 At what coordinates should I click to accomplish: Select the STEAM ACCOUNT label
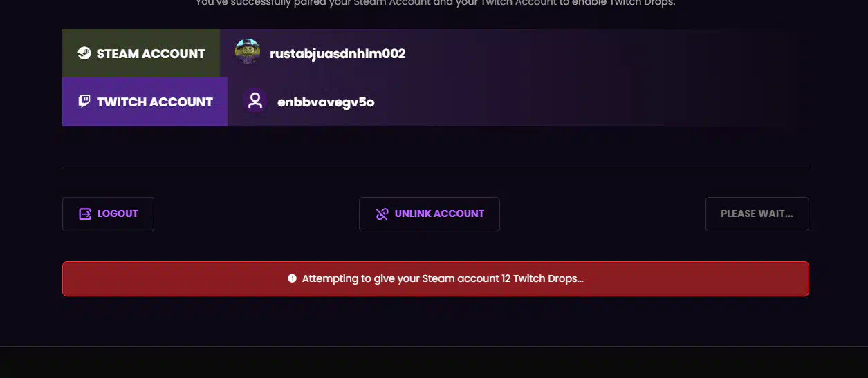click(151, 53)
